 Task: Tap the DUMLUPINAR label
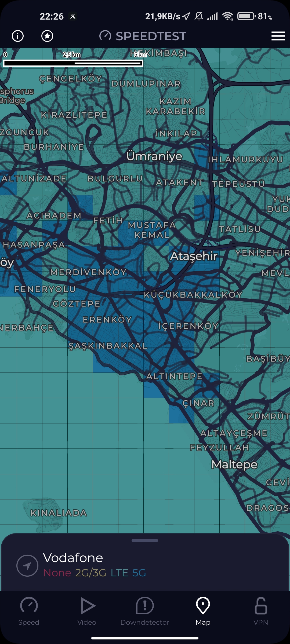click(x=146, y=84)
